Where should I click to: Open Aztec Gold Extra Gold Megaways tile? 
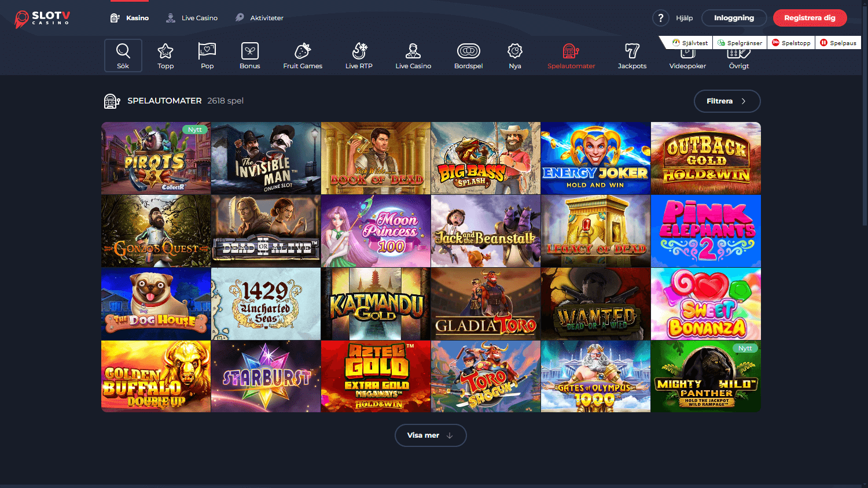pos(376,376)
